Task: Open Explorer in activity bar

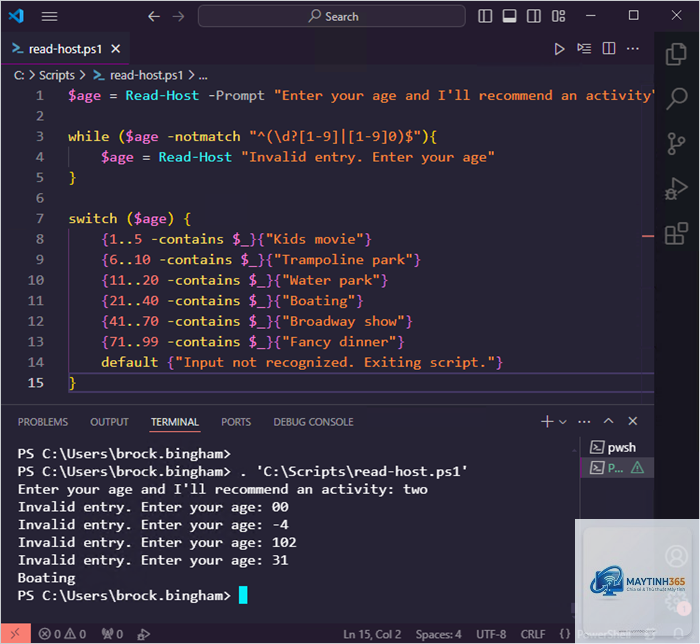Action: [x=676, y=54]
